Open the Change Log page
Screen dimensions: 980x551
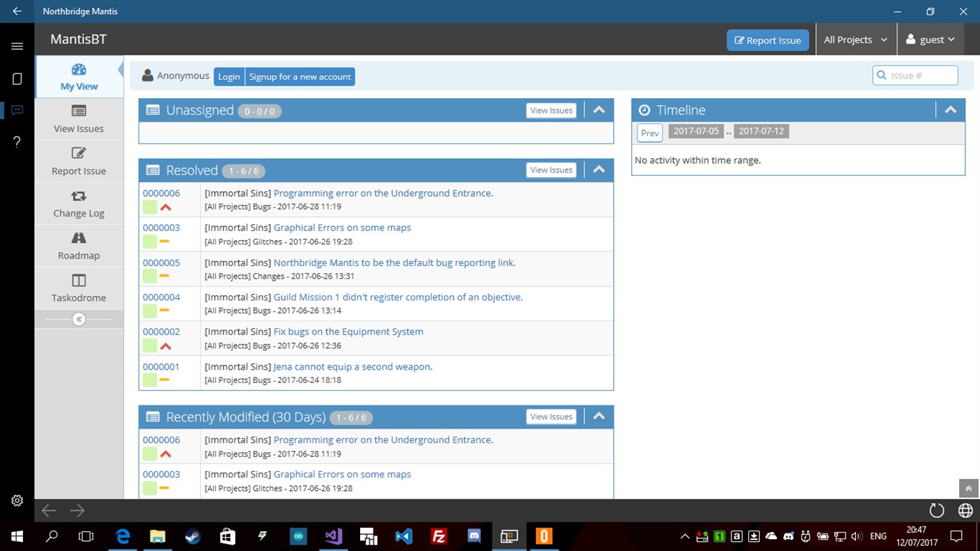(79, 204)
